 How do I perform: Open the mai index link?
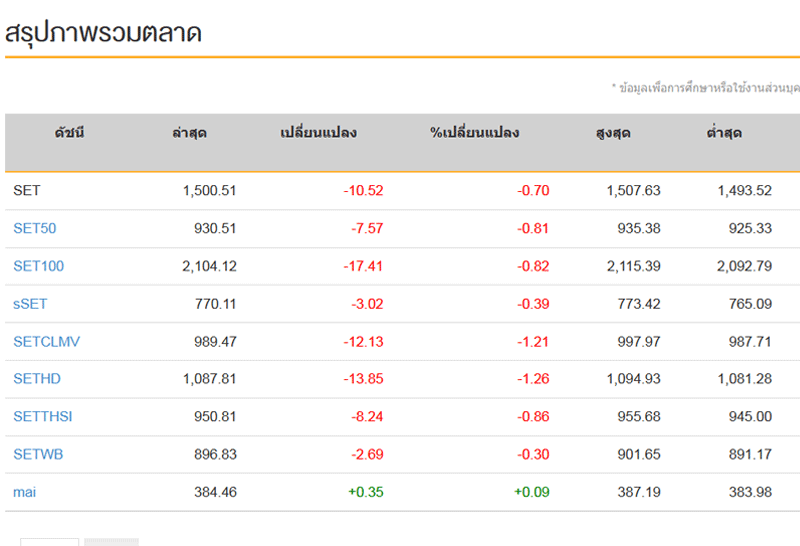coord(25,492)
